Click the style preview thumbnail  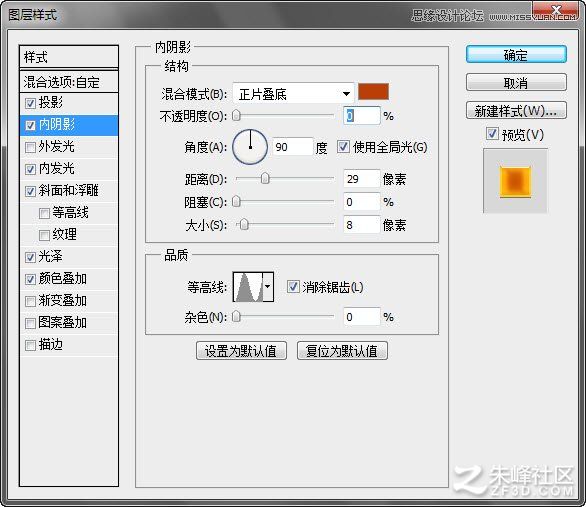coord(515,181)
